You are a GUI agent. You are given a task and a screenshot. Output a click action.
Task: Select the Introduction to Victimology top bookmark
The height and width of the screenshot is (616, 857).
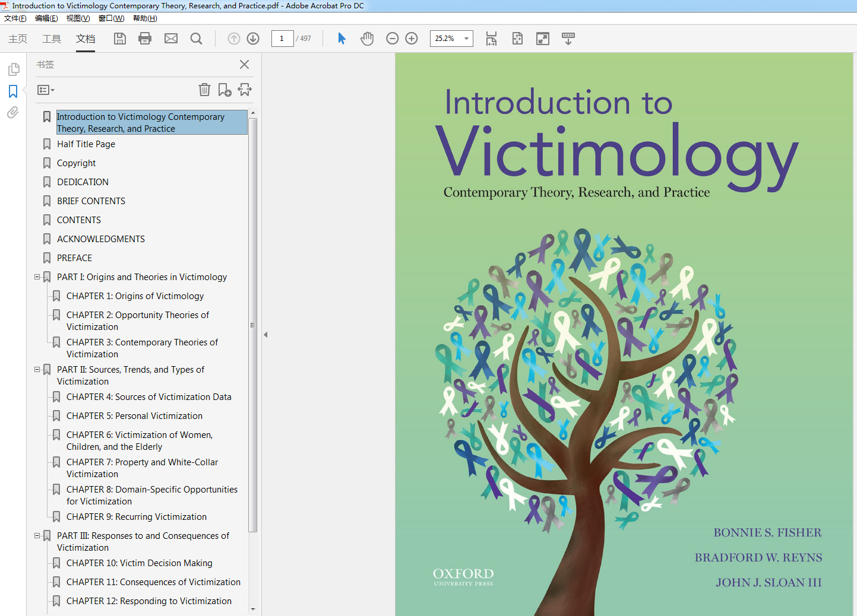(151, 122)
